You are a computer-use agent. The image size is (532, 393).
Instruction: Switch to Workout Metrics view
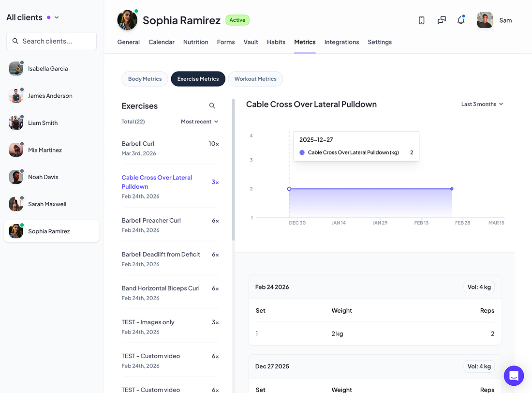click(255, 79)
